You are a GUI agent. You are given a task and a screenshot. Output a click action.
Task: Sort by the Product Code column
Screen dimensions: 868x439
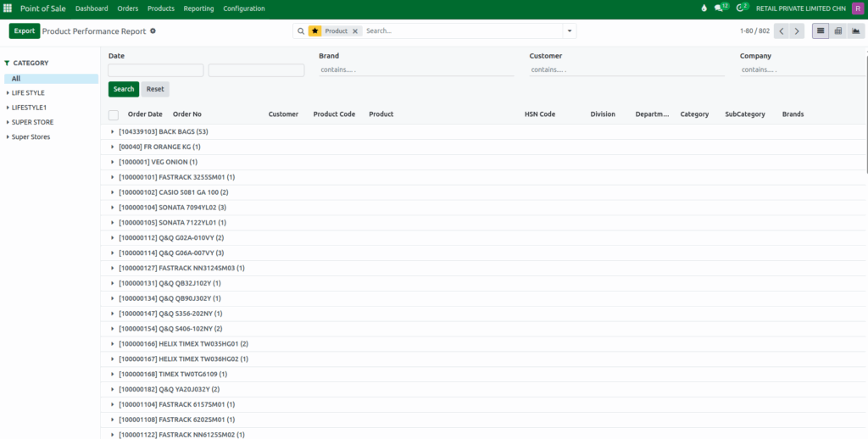(x=334, y=114)
